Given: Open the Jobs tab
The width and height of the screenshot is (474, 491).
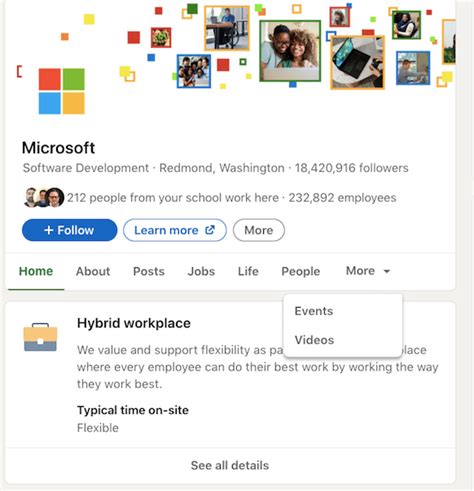Looking at the screenshot, I should point(201,271).
